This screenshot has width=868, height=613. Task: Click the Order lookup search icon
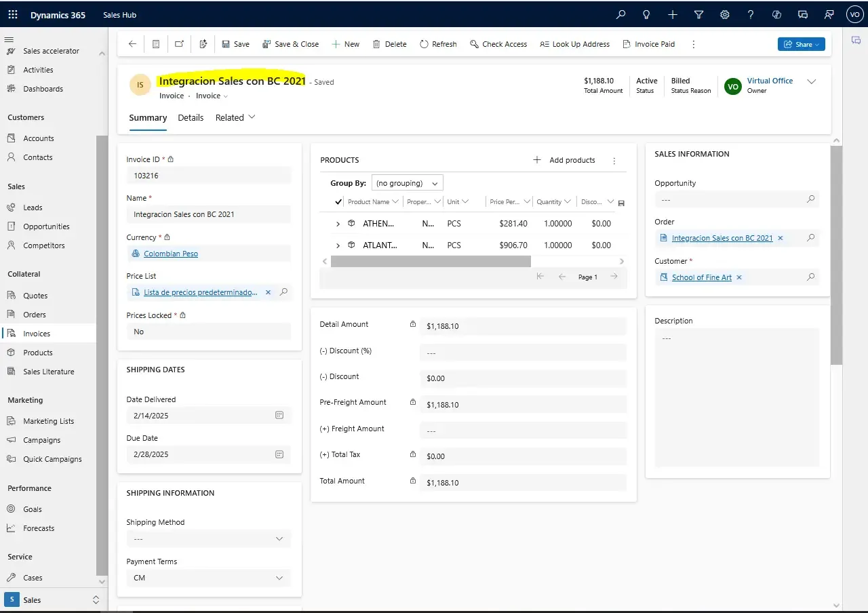(810, 238)
